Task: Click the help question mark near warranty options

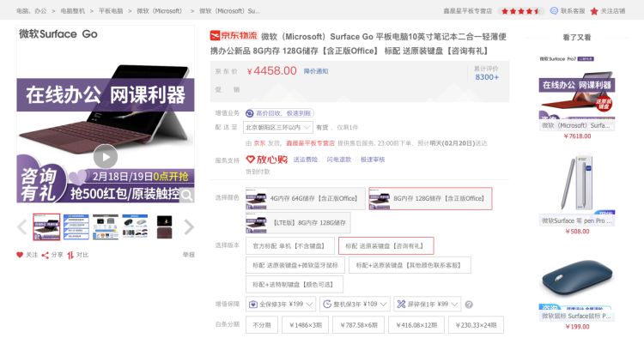Action: pyautogui.click(x=469, y=305)
